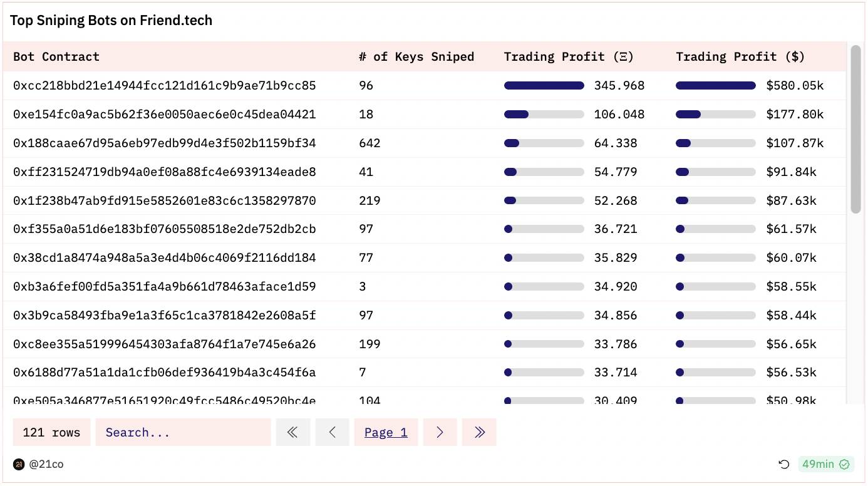Open the Page 1 selector
The width and height of the screenshot is (868, 486).
[x=386, y=432]
